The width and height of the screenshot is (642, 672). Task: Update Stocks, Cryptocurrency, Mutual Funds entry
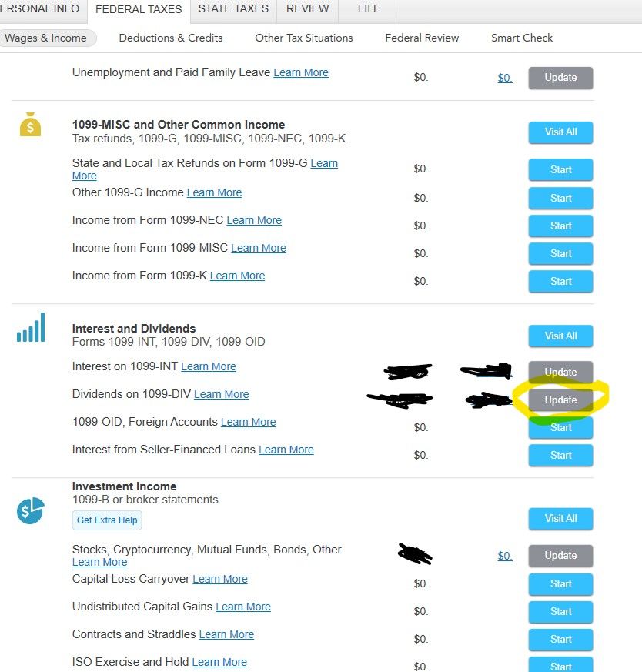pyautogui.click(x=560, y=556)
